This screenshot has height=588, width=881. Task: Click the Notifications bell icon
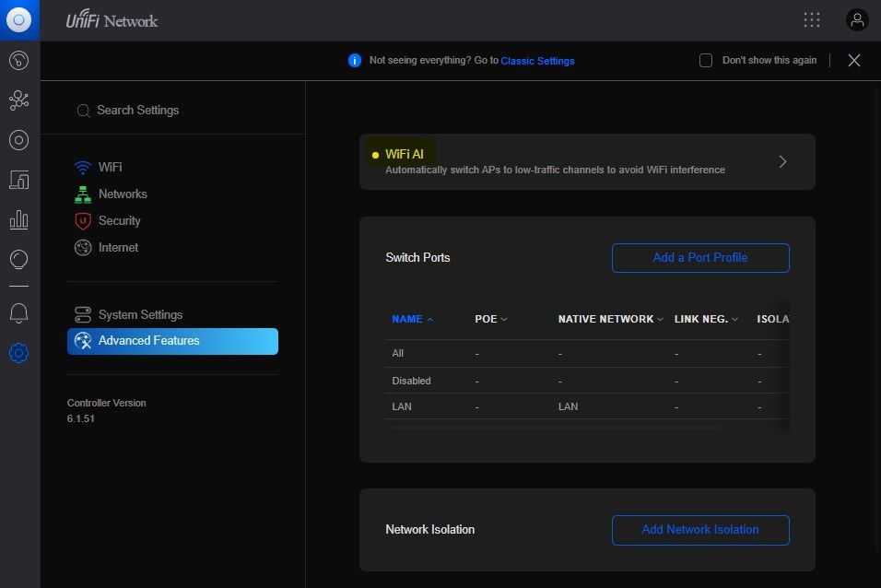[x=19, y=313]
